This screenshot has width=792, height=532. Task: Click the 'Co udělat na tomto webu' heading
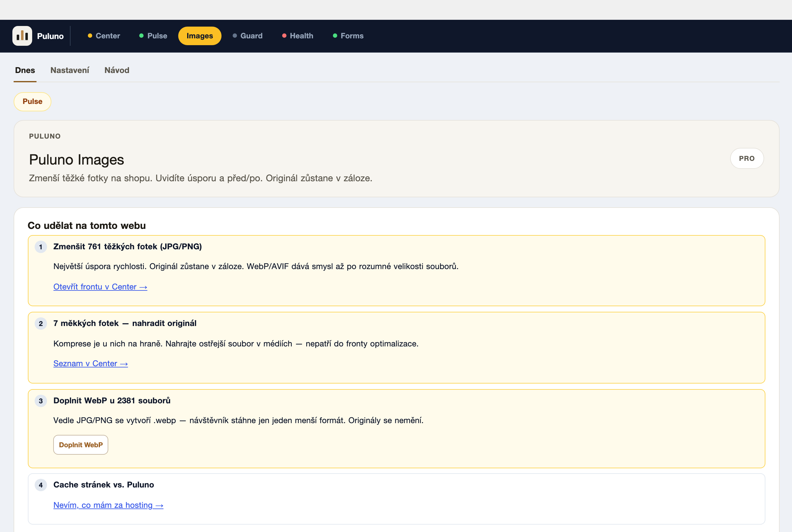coord(87,225)
